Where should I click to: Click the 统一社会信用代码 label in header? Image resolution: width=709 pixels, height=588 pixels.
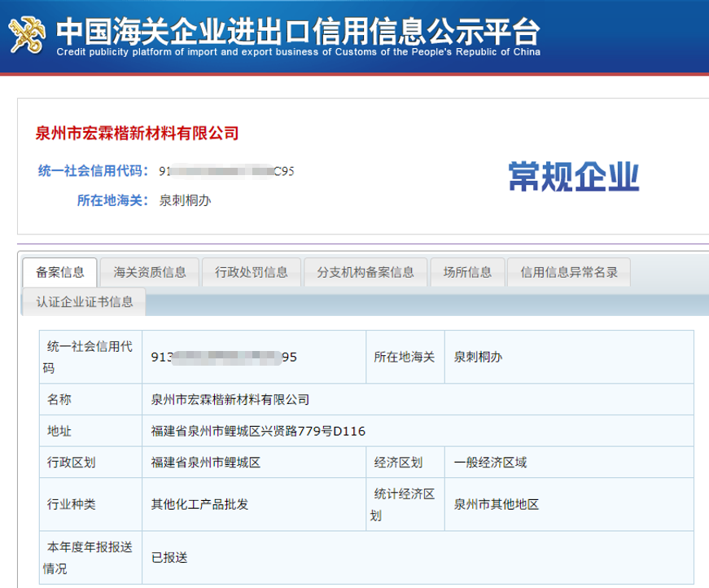(93, 171)
